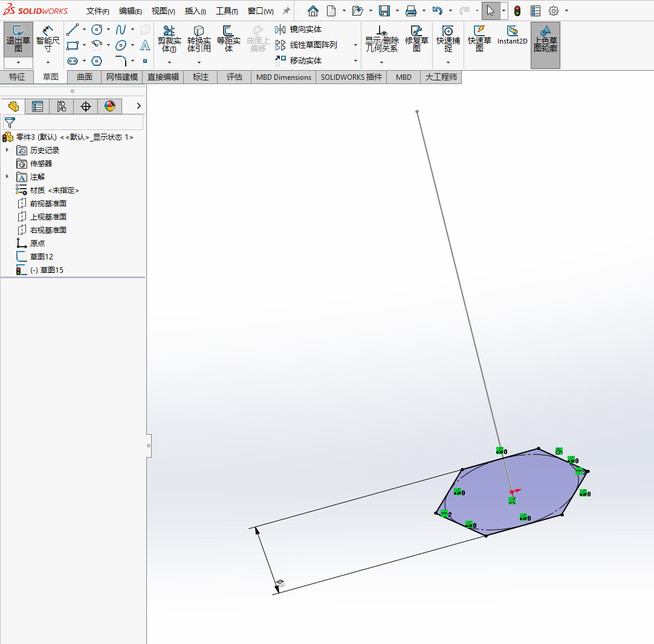Switch to the 特征 ribbon tab

tap(17, 77)
